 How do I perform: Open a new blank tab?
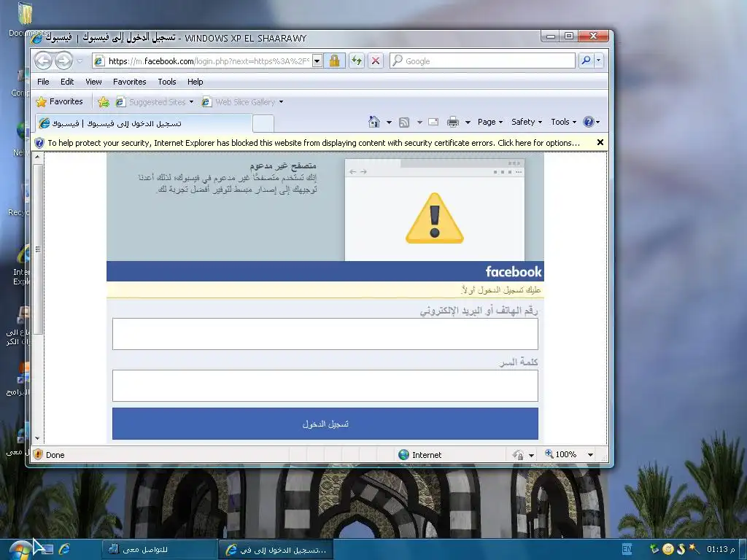point(263,123)
